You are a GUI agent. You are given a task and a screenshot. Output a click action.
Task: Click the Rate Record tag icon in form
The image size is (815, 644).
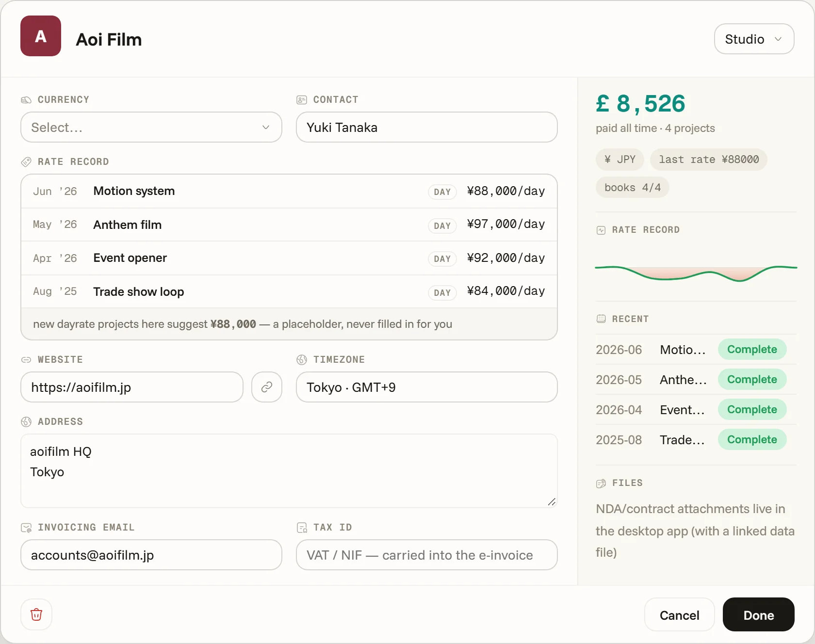[26, 162]
